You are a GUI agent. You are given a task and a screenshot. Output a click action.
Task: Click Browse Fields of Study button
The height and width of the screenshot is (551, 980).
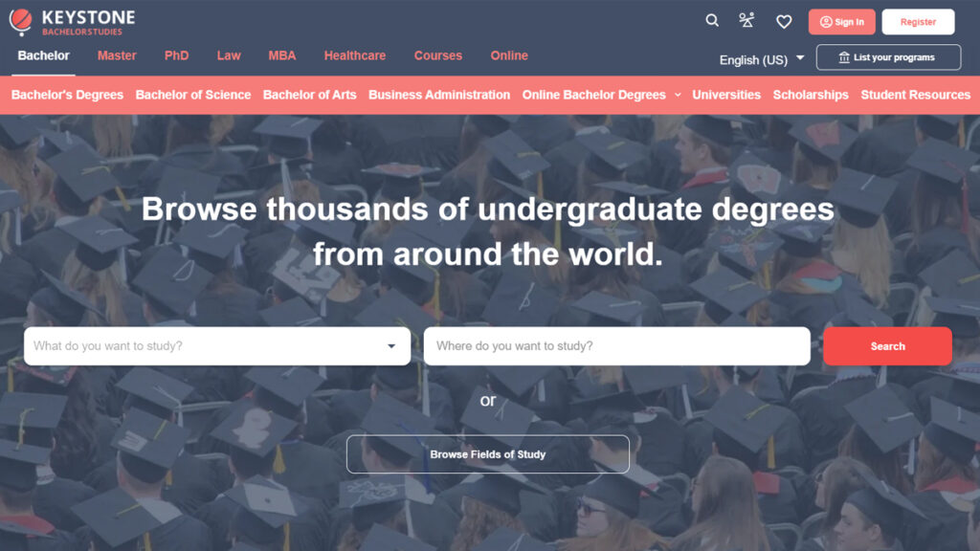(487, 454)
